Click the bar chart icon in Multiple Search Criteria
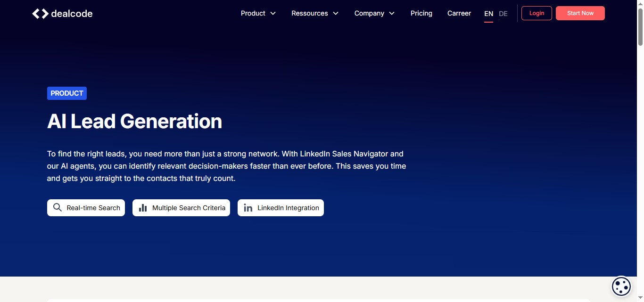The image size is (644, 302). tap(143, 207)
